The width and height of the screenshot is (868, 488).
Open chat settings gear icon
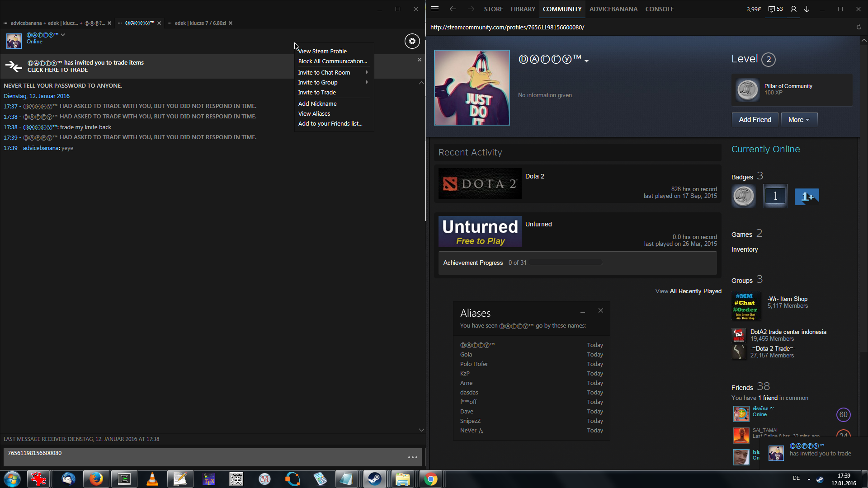[412, 41]
